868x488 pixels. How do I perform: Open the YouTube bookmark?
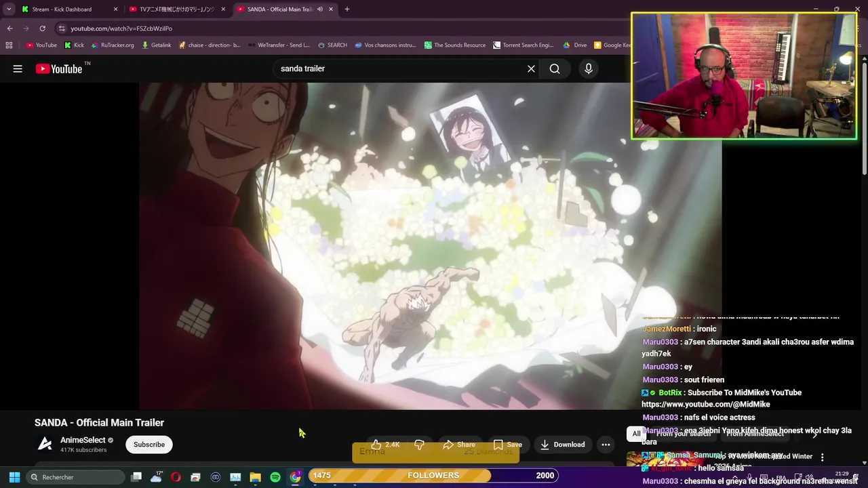[x=41, y=45]
